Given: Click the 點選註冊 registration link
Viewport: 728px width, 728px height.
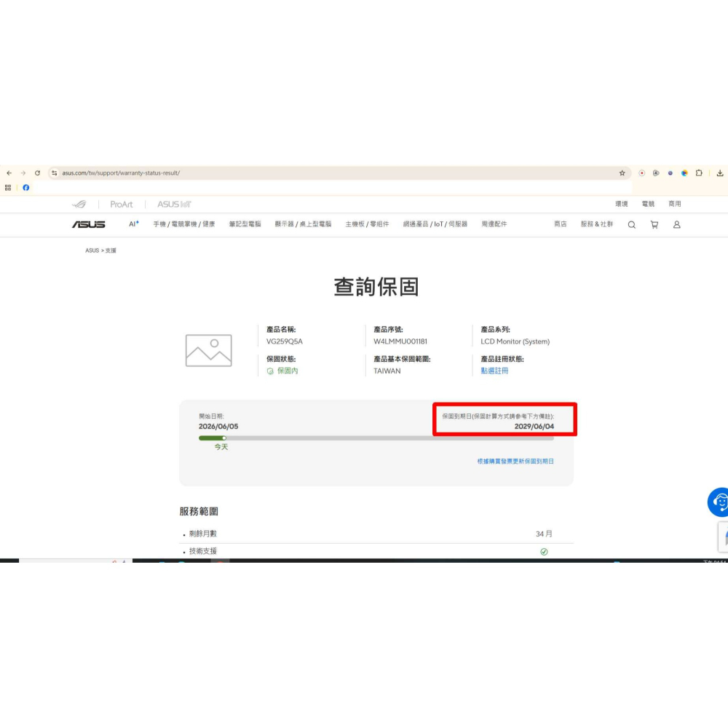Looking at the screenshot, I should coord(494,371).
